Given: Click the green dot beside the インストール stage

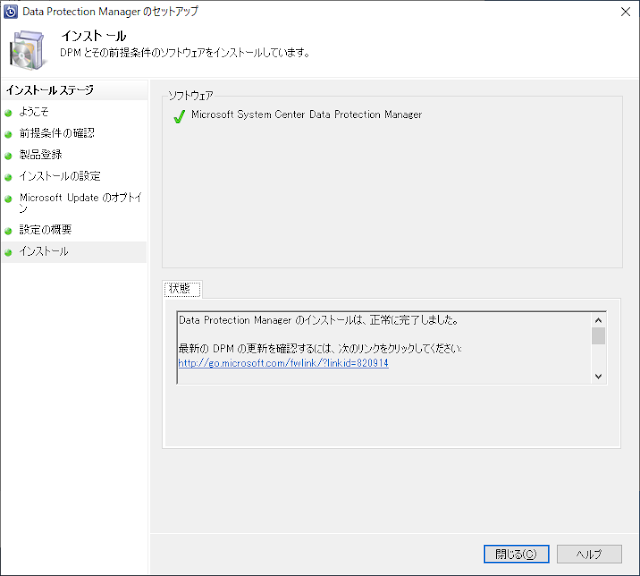Looking at the screenshot, I should (8, 253).
